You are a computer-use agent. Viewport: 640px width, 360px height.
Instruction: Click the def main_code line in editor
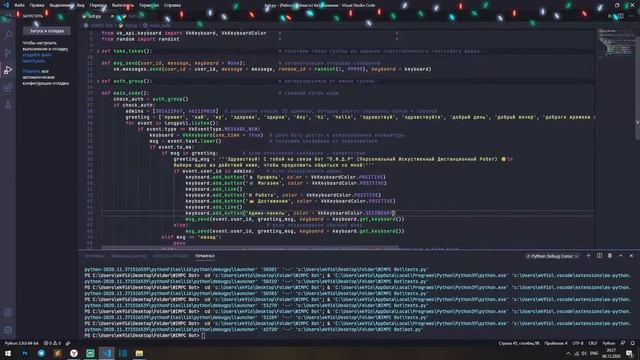(x=125, y=93)
